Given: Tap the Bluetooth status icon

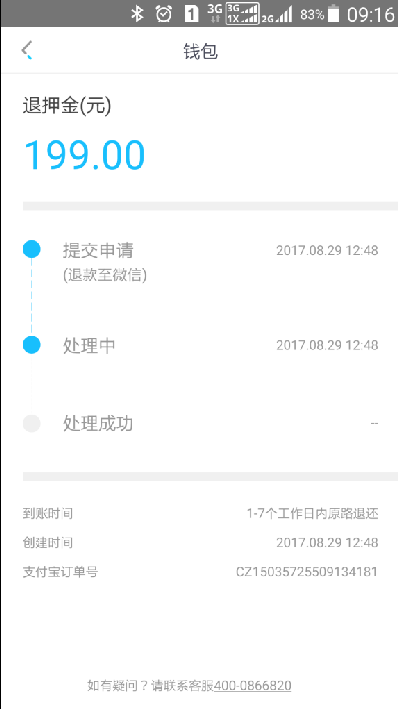Looking at the screenshot, I should pyautogui.click(x=137, y=14).
